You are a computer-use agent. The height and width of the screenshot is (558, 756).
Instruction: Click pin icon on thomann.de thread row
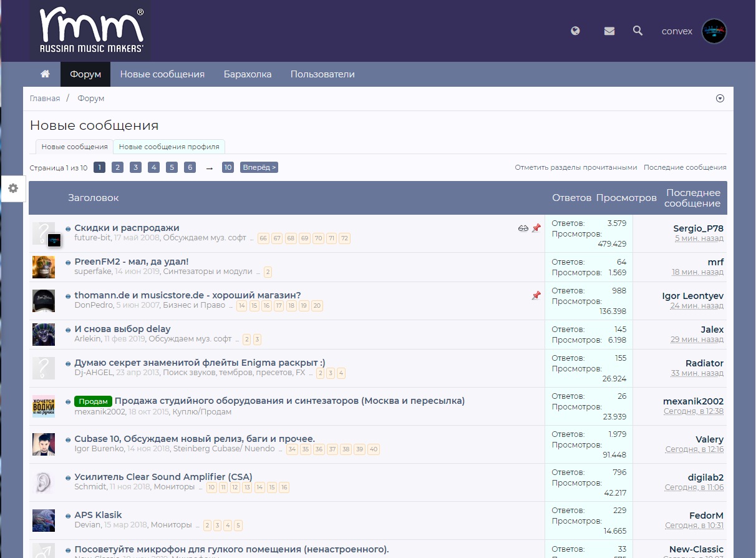536,296
